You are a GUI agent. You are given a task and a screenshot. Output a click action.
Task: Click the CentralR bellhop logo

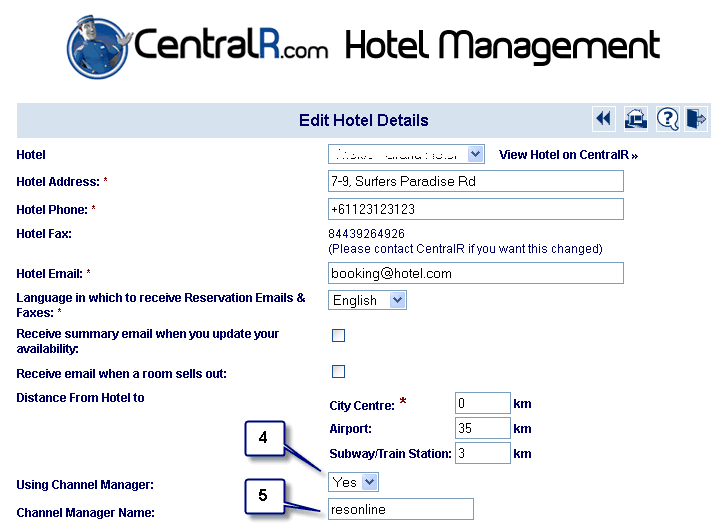(99, 47)
